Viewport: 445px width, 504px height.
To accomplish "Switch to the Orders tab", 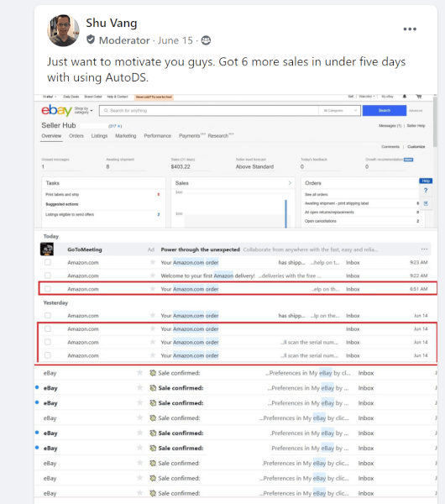I will 76,136.
